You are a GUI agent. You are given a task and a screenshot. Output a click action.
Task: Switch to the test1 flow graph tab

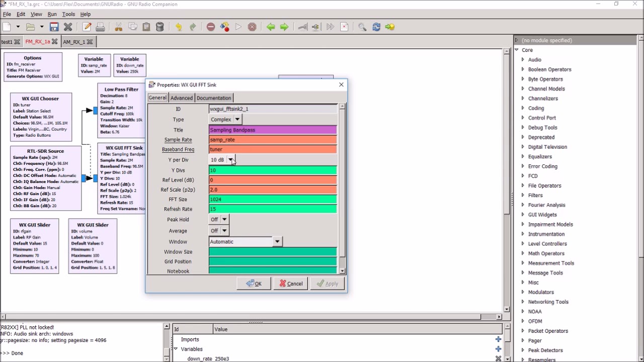[7, 42]
